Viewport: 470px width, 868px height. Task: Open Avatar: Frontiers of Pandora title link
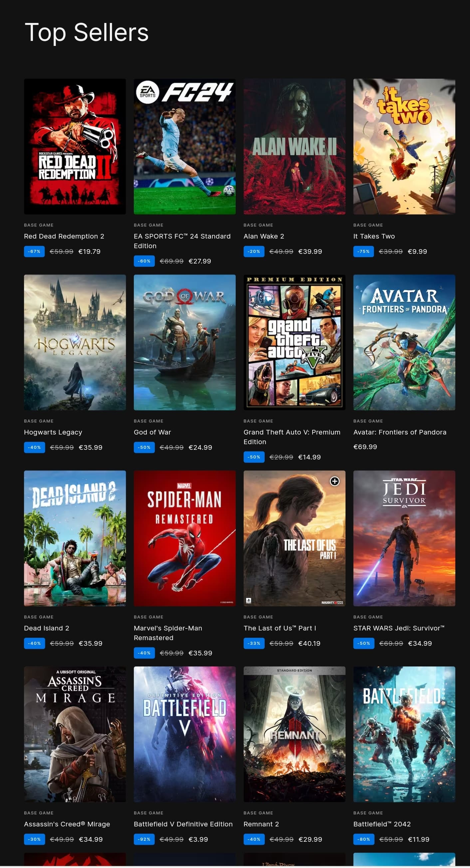[x=399, y=432]
